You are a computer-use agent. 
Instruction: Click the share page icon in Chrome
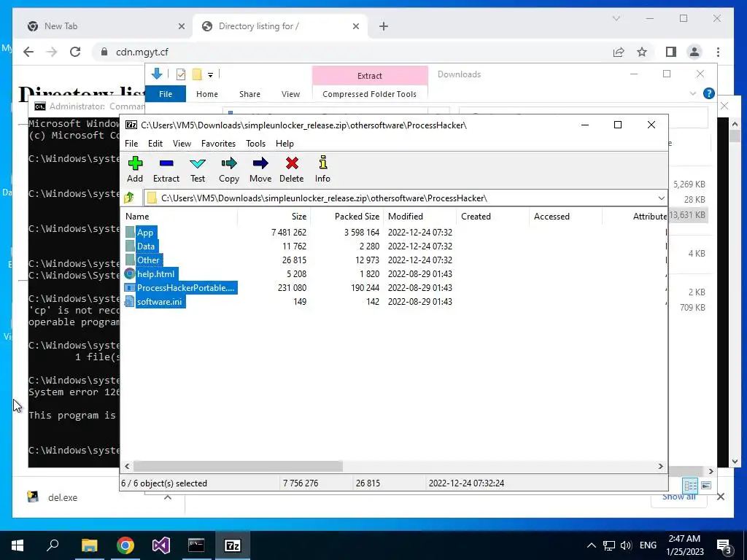coord(619,52)
